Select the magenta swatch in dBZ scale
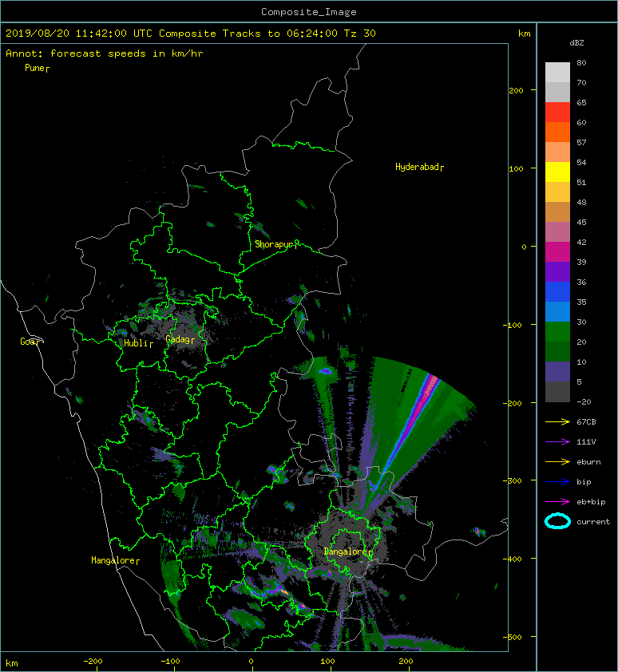 pos(557,252)
